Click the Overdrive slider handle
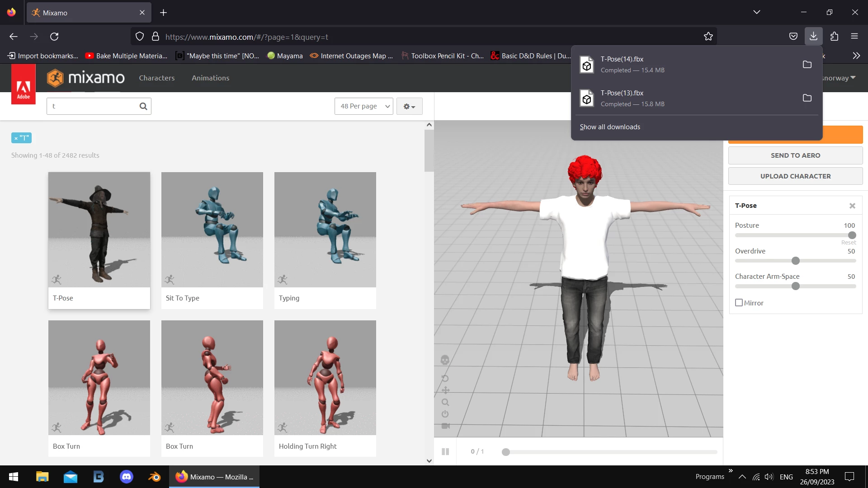The image size is (868, 488). pyautogui.click(x=796, y=261)
